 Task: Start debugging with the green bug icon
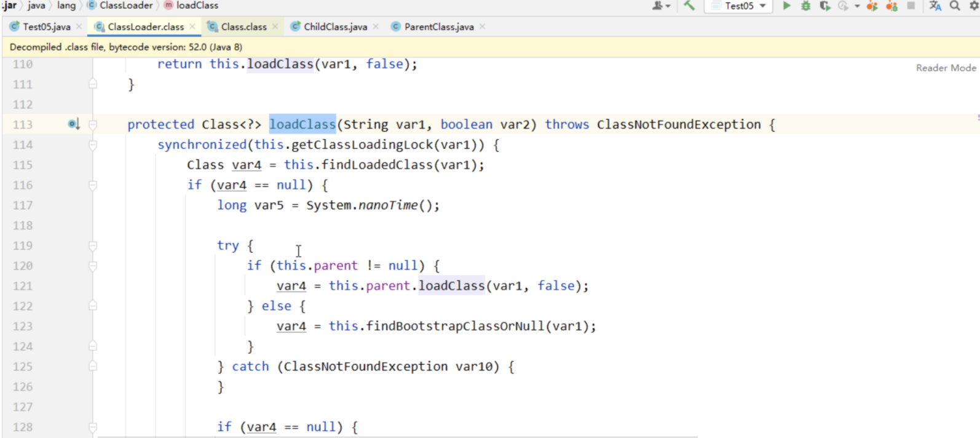pyautogui.click(x=805, y=6)
